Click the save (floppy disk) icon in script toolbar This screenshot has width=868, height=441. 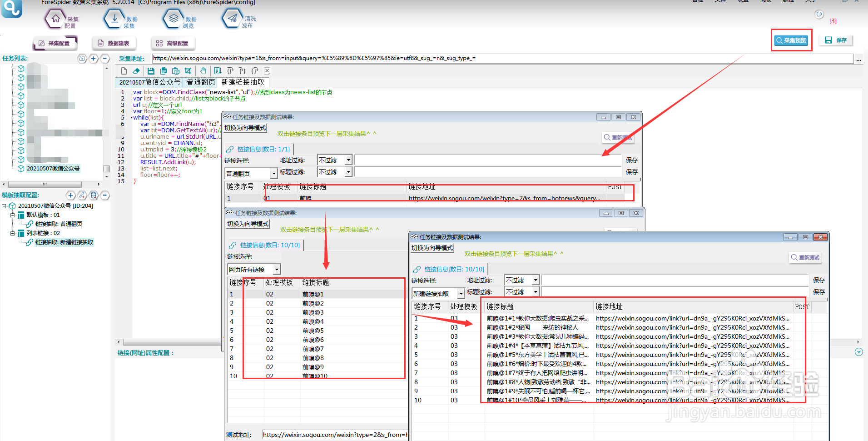[x=151, y=71]
